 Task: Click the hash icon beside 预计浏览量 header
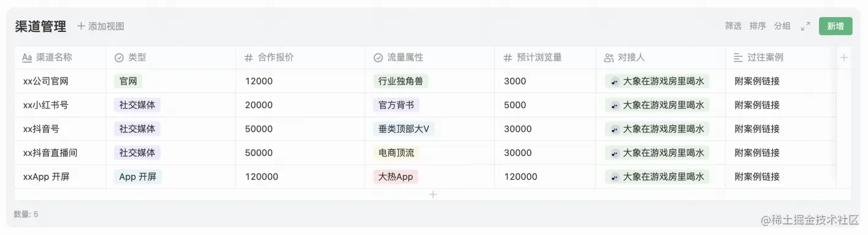tap(508, 58)
